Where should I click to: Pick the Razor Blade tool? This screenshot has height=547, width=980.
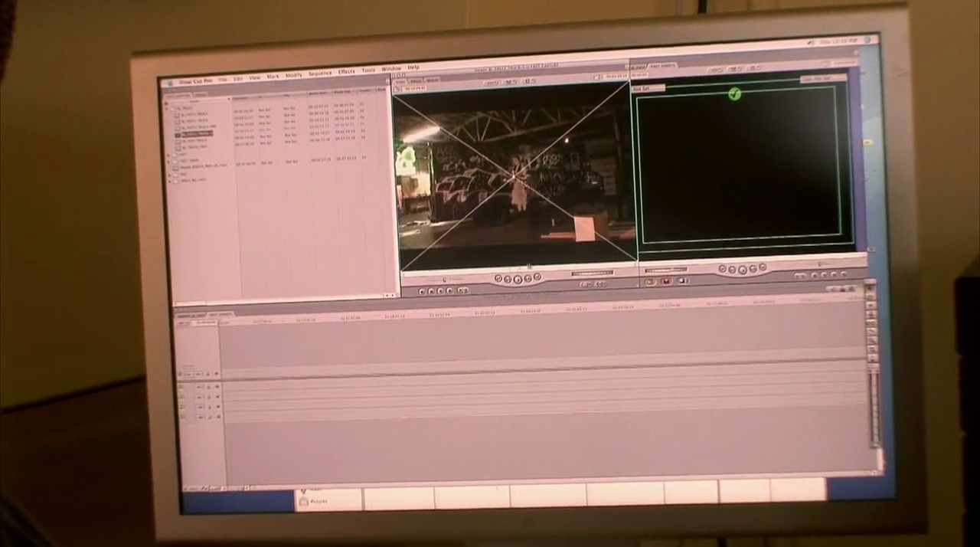[x=871, y=330]
